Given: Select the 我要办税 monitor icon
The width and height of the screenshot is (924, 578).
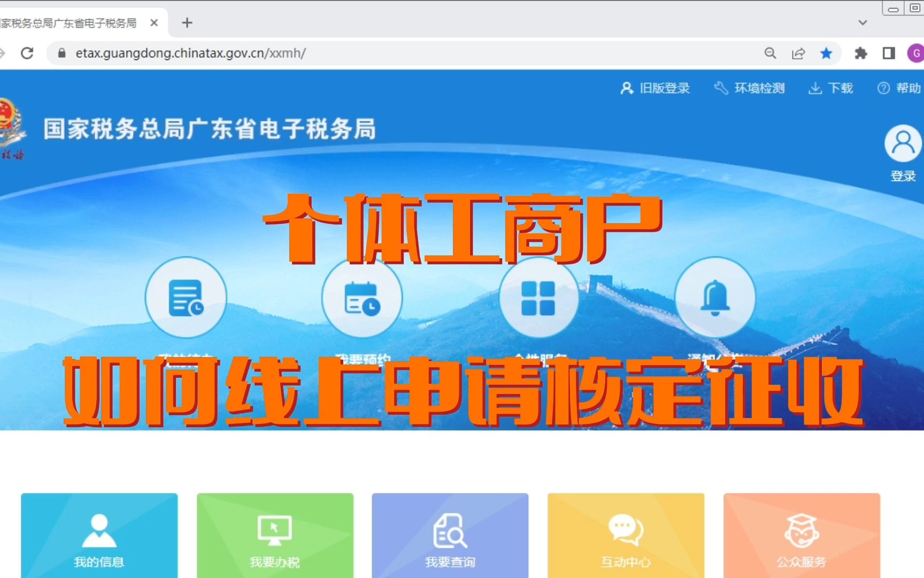Looking at the screenshot, I should pos(274,530).
